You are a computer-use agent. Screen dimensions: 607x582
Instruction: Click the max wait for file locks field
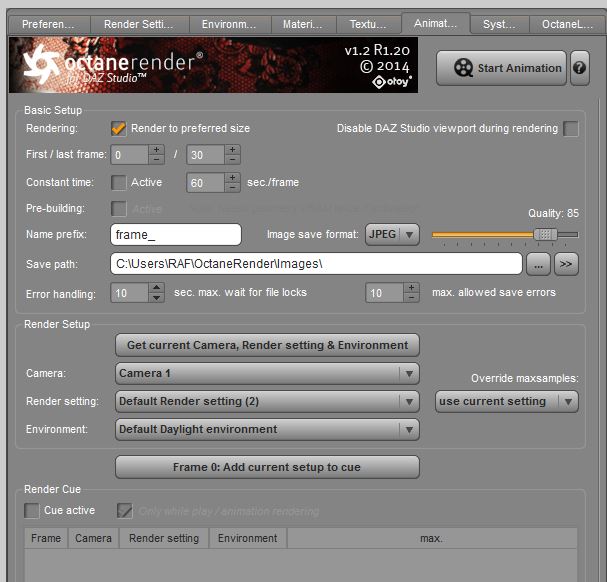tap(129, 293)
